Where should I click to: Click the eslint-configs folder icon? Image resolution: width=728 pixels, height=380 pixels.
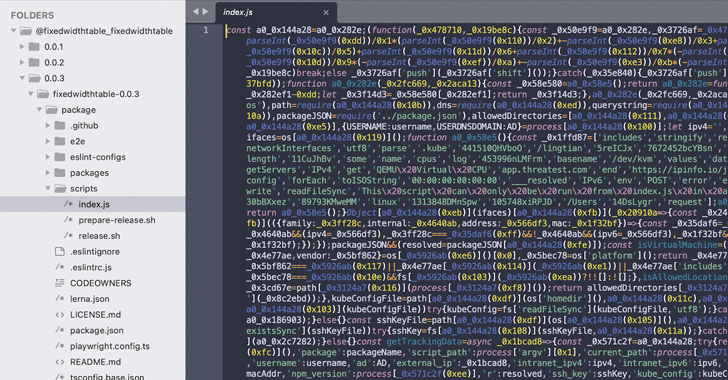(60, 157)
